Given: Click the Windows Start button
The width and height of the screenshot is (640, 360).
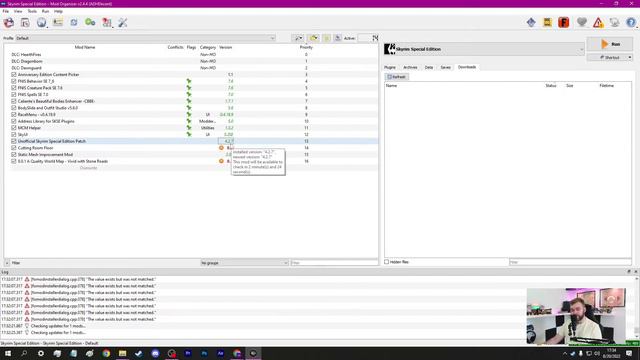Looking at the screenshot, I should [8, 353].
